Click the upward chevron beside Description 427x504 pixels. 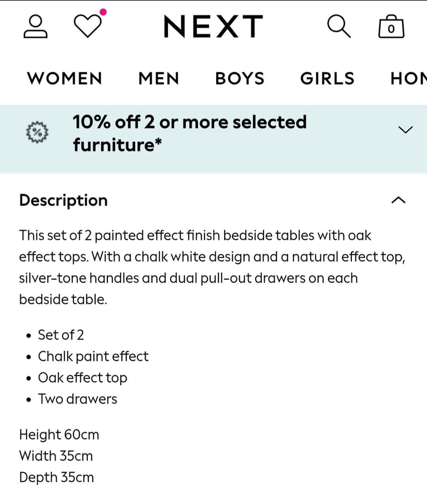398,199
